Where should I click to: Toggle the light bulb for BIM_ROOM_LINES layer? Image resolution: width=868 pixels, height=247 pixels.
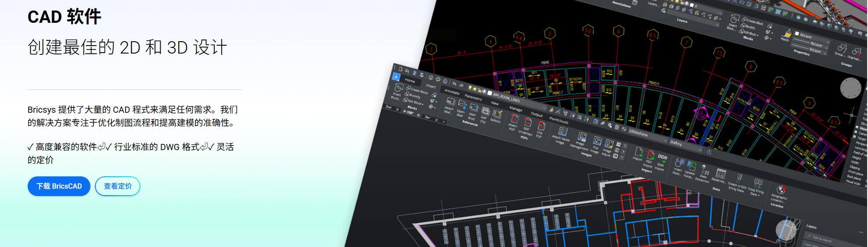pyautogui.click(x=469, y=88)
